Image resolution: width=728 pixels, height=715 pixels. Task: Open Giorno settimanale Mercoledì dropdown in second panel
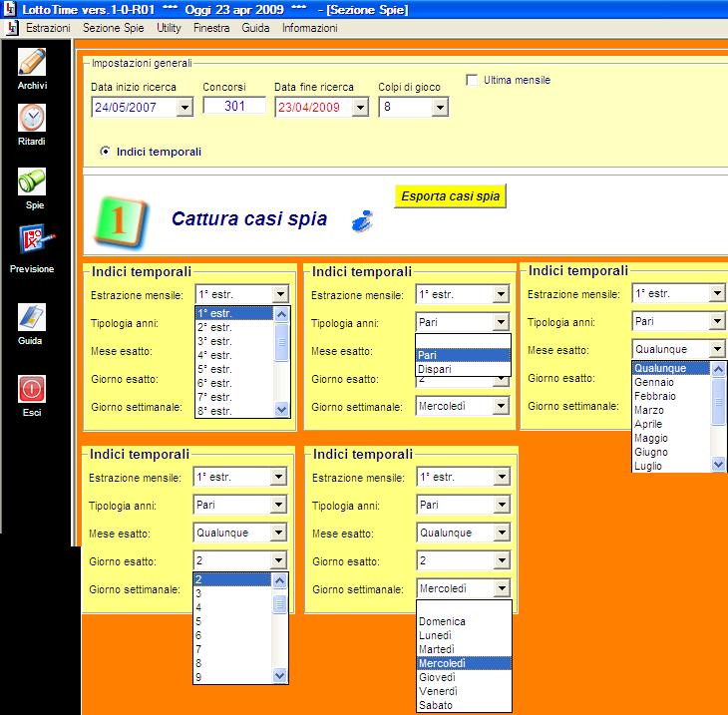tap(501, 406)
